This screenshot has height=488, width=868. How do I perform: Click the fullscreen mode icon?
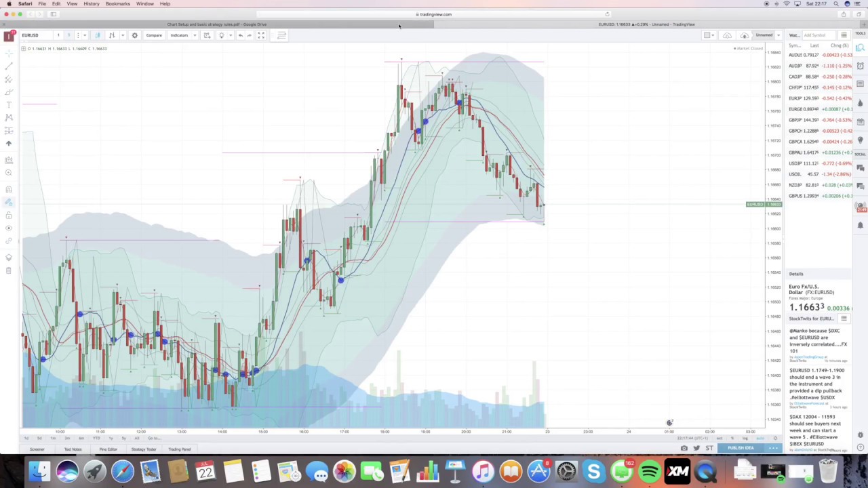point(261,35)
